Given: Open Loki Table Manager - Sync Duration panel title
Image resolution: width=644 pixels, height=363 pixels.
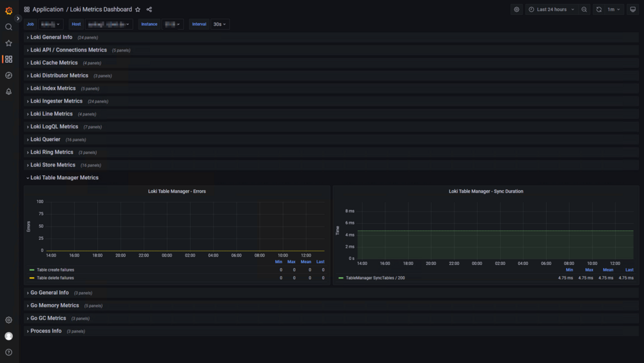Looking at the screenshot, I should [486, 191].
